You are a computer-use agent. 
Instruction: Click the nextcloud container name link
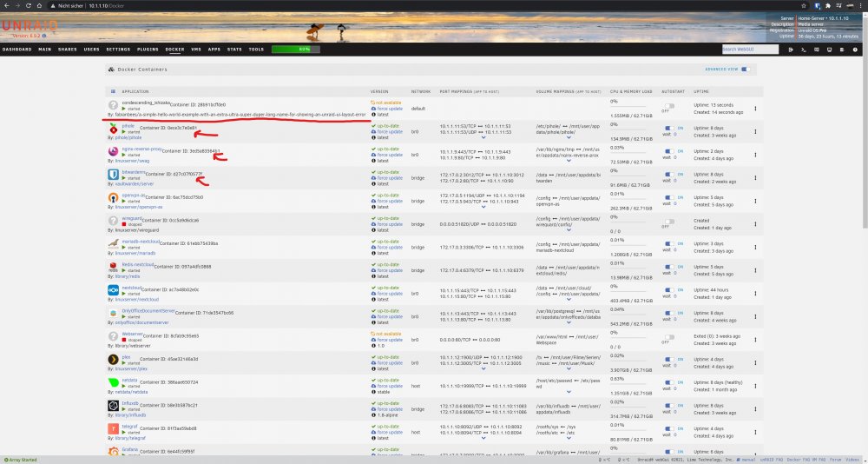131,288
